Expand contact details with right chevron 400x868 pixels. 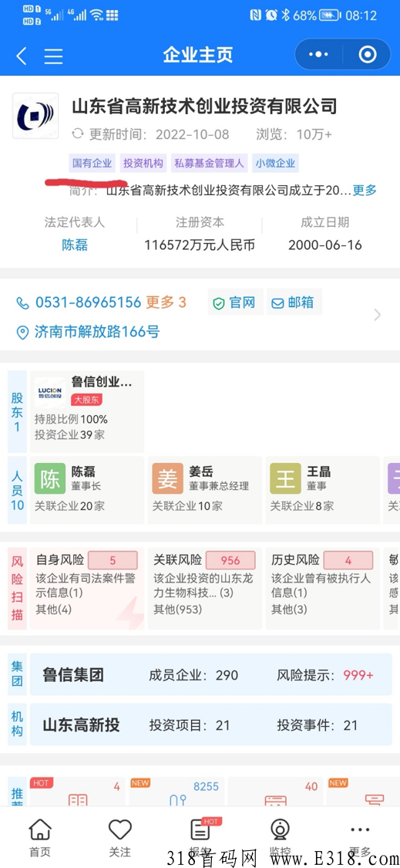[378, 315]
